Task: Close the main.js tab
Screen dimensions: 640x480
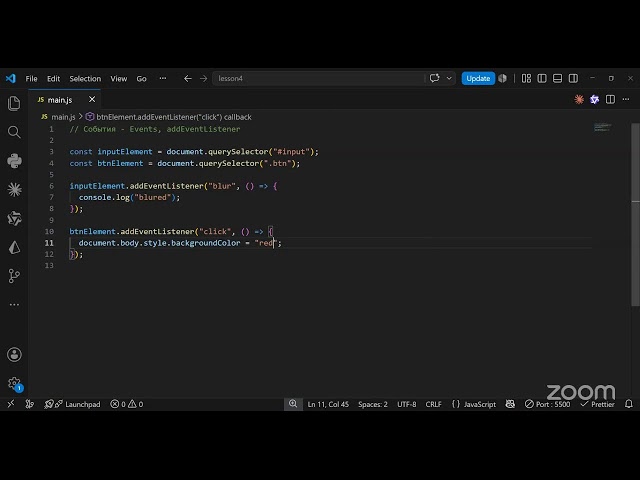Action: pyautogui.click(x=92, y=99)
